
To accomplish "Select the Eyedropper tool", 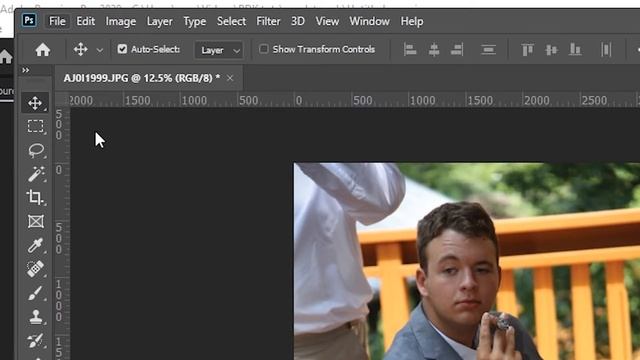I will point(36,245).
